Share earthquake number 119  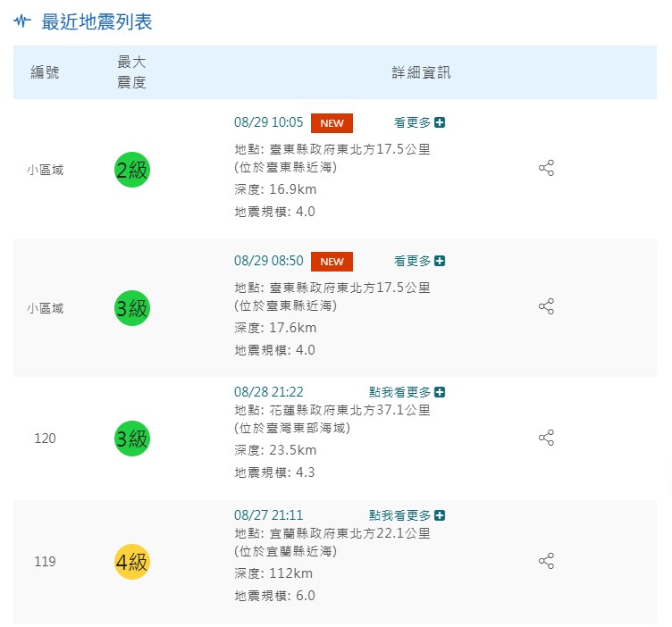click(x=547, y=561)
